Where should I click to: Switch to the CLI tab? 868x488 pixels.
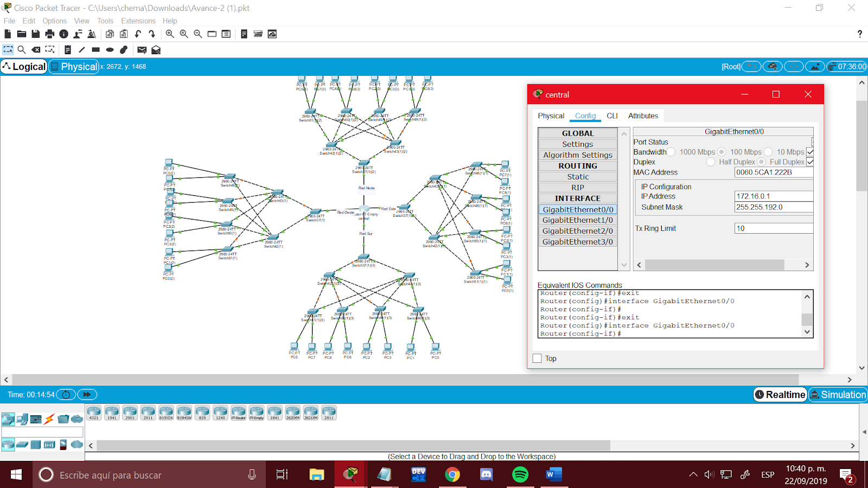612,115
